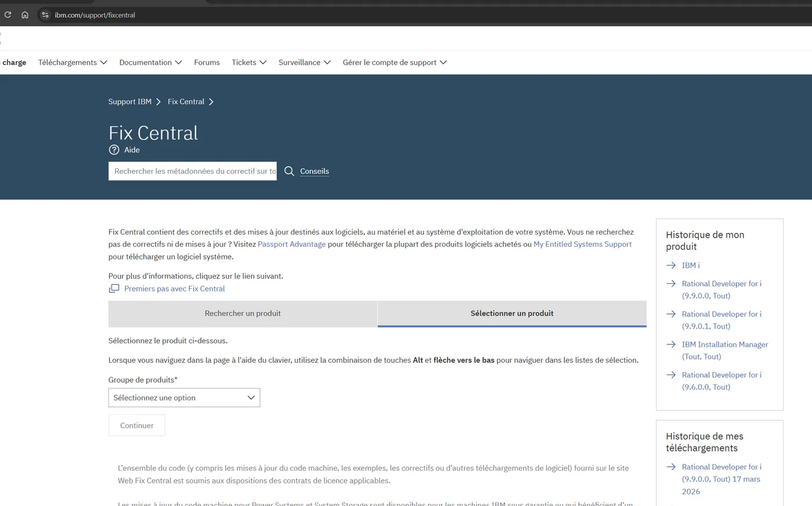Click arrow icon beside Rational Developer 9.6.0.0
This screenshot has width=812, height=506.
tap(671, 375)
